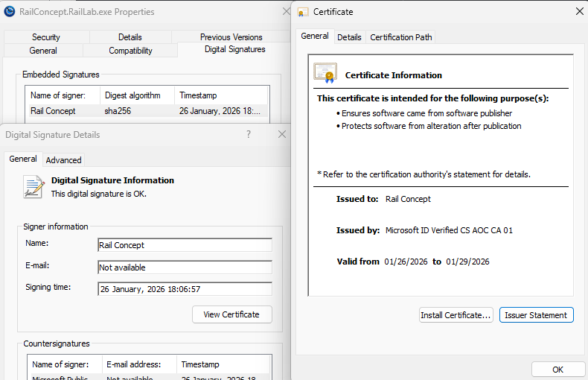Click the signed document icon in Digital Signature Information
The height and width of the screenshot is (380, 588).
[33, 186]
